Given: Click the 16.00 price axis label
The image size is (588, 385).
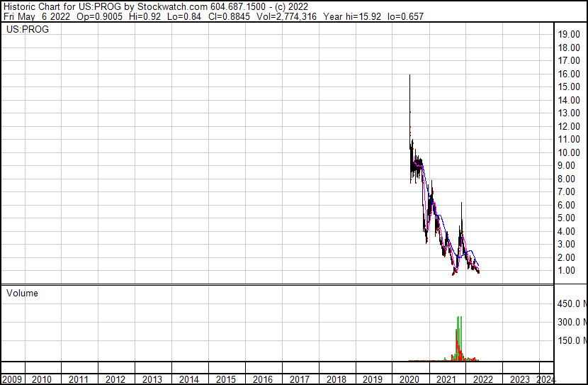Looking at the screenshot, I should click(569, 74).
